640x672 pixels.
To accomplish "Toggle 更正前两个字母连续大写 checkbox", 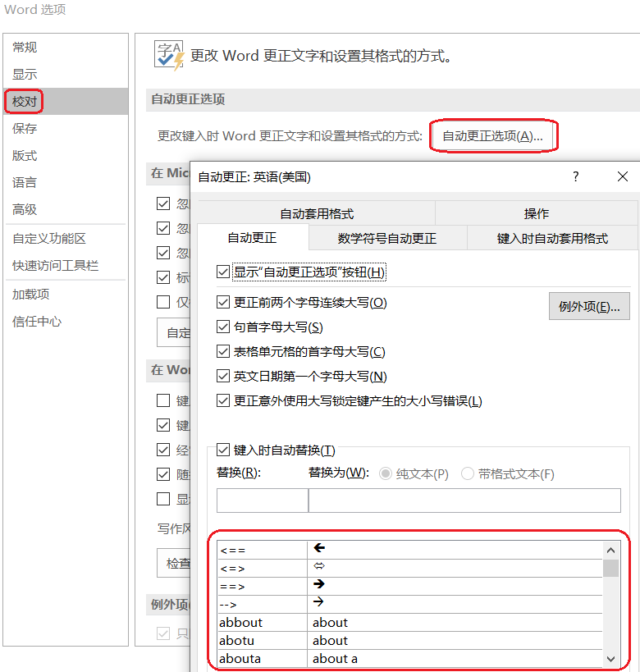I will (223, 303).
